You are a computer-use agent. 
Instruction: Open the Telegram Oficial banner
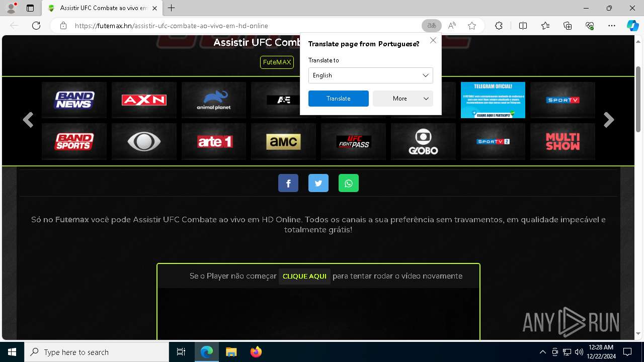pos(493,100)
